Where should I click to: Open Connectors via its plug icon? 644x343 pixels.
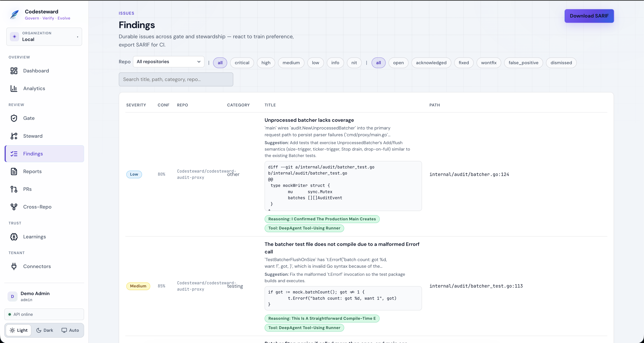pos(14,266)
